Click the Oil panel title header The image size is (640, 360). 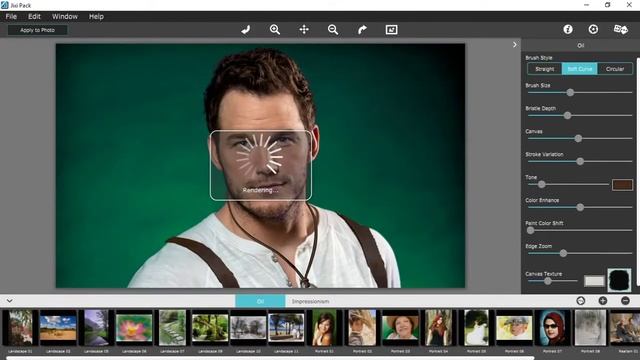580,45
